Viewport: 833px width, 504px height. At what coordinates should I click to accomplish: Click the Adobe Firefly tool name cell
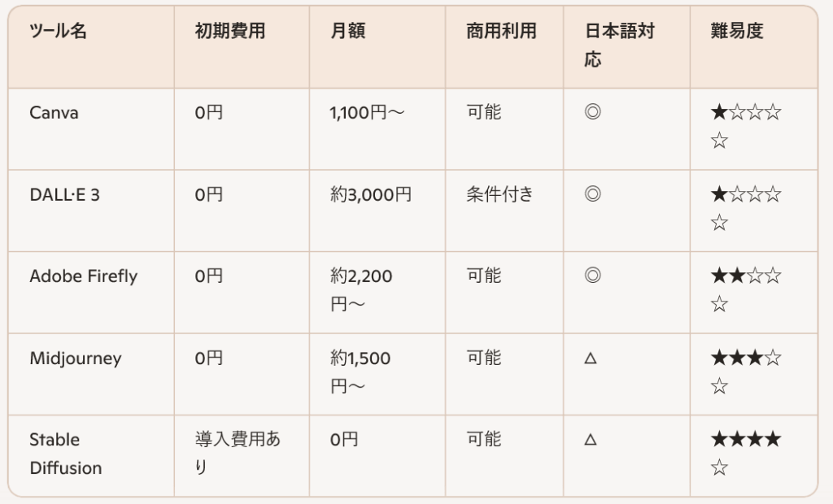[x=83, y=276]
